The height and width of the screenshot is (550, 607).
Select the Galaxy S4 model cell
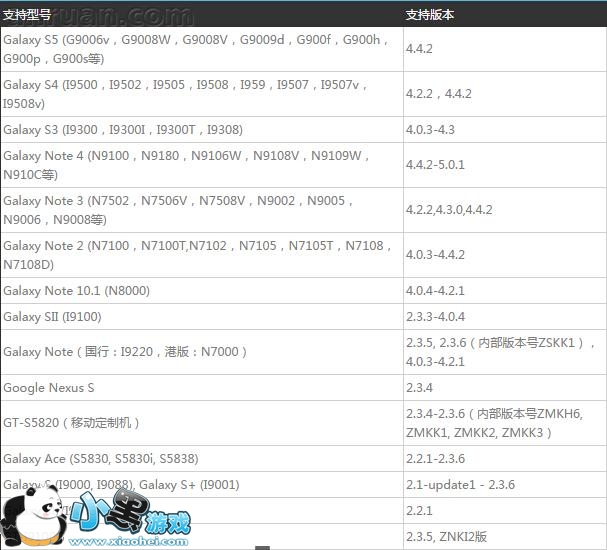[202, 94]
